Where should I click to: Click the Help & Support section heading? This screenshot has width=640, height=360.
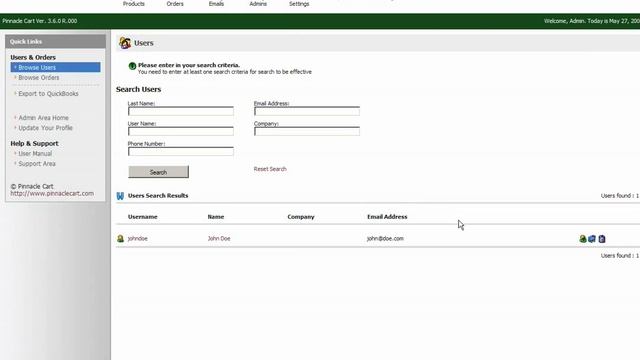coord(34,144)
